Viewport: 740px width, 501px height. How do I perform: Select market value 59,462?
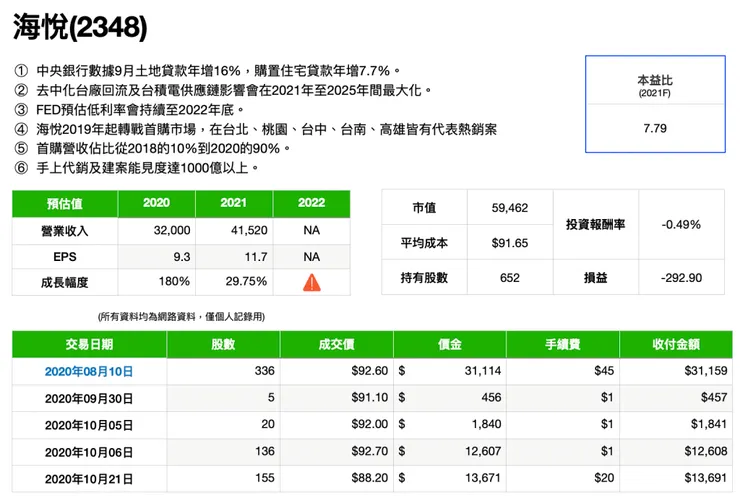(x=510, y=208)
